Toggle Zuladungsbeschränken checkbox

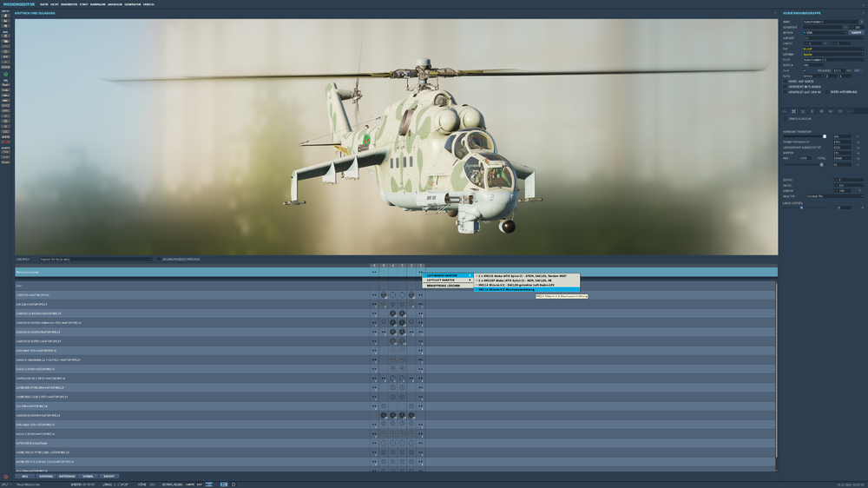click(x=159, y=259)
